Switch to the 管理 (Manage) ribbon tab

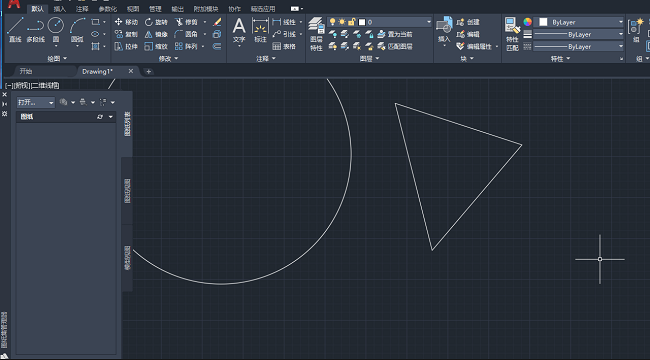(x=155, y=9)
